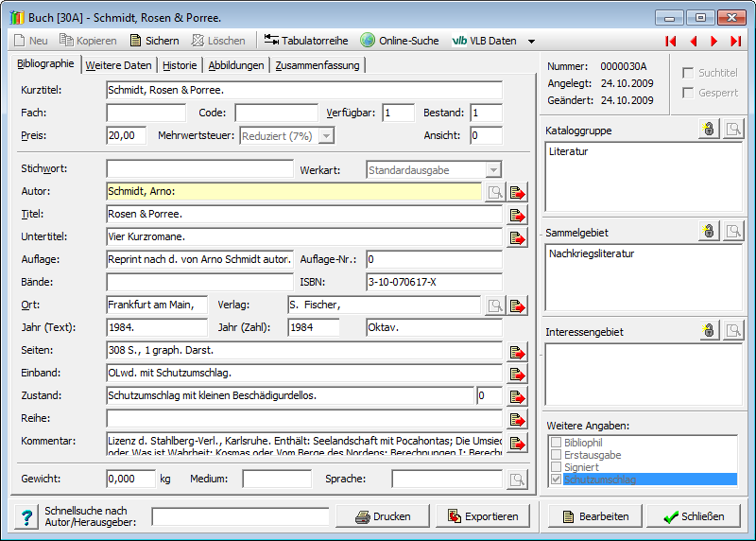Enable the Suchtitel checkbox
This screenshot has width=756, height=541.
(x=688, y=73)
